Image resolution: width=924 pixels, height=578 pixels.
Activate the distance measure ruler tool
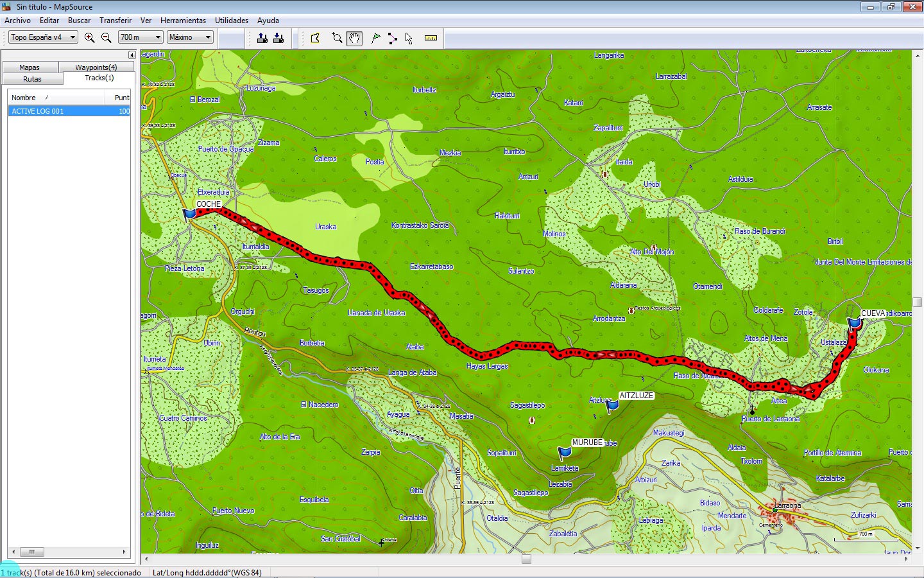coord(431,38)
